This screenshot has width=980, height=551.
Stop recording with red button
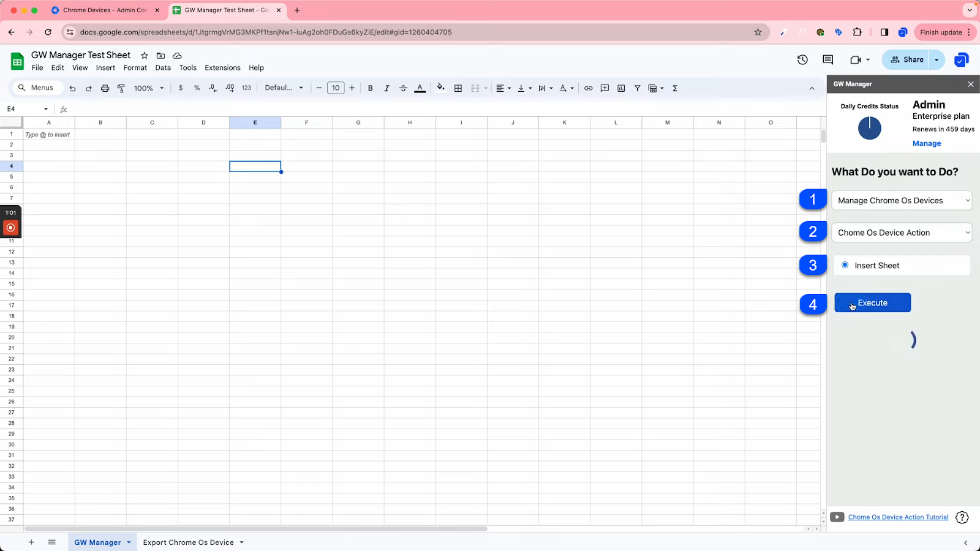(x=10, y=228)
